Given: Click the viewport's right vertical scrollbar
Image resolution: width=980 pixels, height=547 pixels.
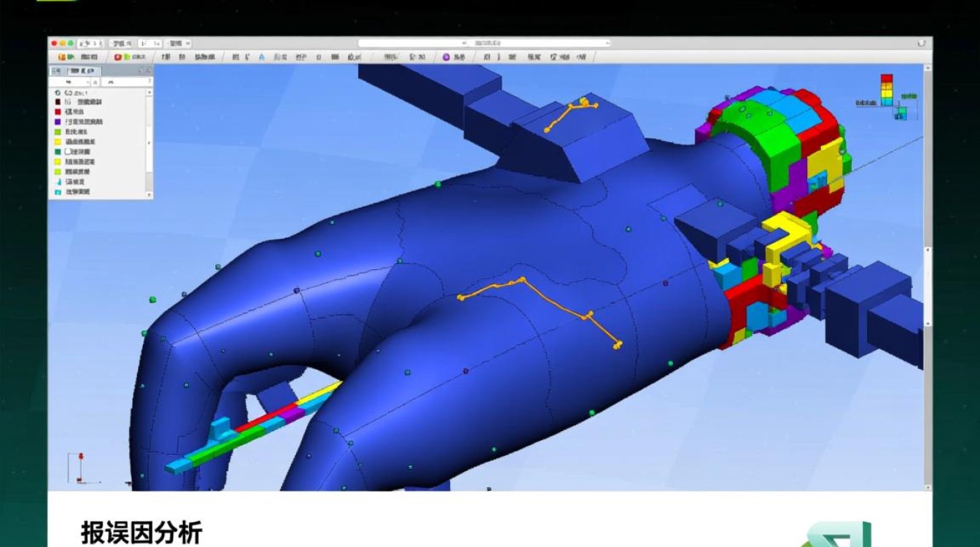Looking at the screenshot, I should click(927, 277).
